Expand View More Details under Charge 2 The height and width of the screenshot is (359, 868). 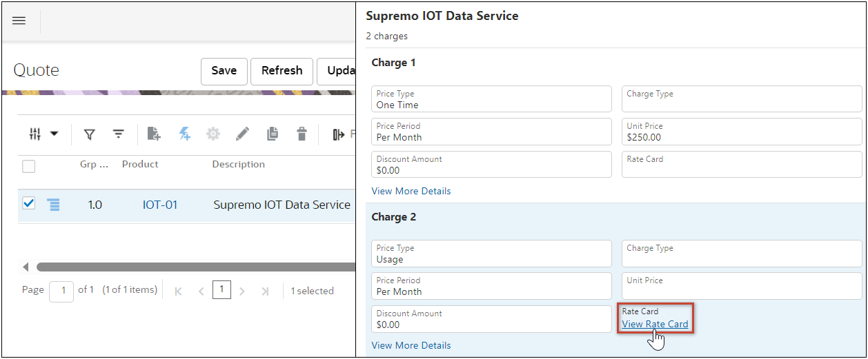click(x=411, y=345)
